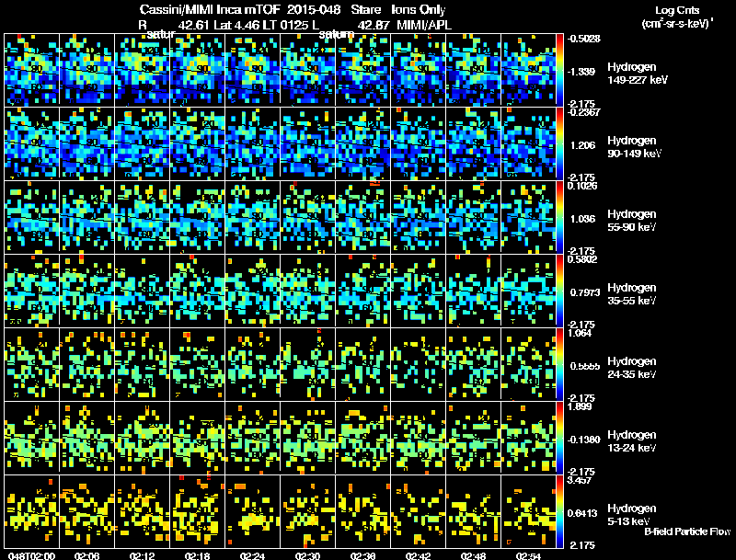Click the '0.7973' color scale value
Image resolution: width=736 pixels, height=560 pixels.
click(x=585, y=292)
